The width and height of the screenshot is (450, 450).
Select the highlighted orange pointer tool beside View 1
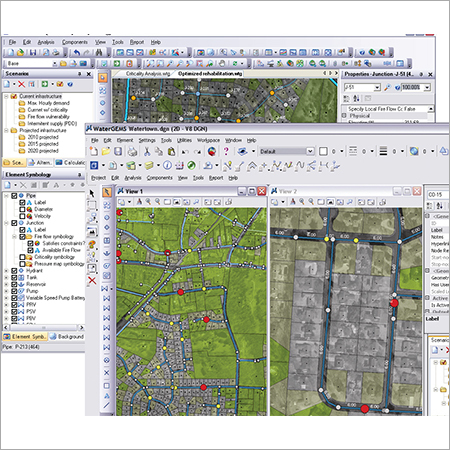pyautogui.click(x=107, y=192)
